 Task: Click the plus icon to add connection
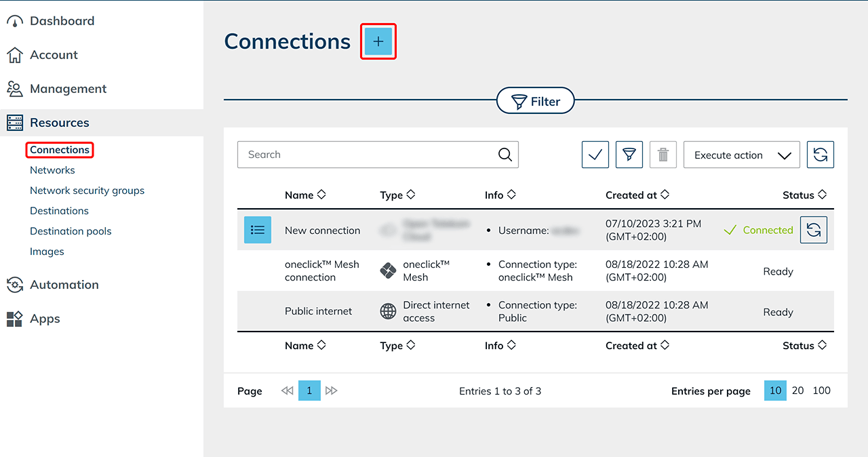378,41
